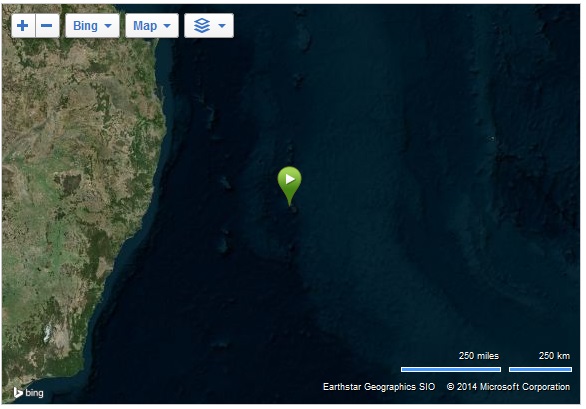Open the Earthstar Geographics SIO attribution
586x409 pixels.
pos(379,387)
